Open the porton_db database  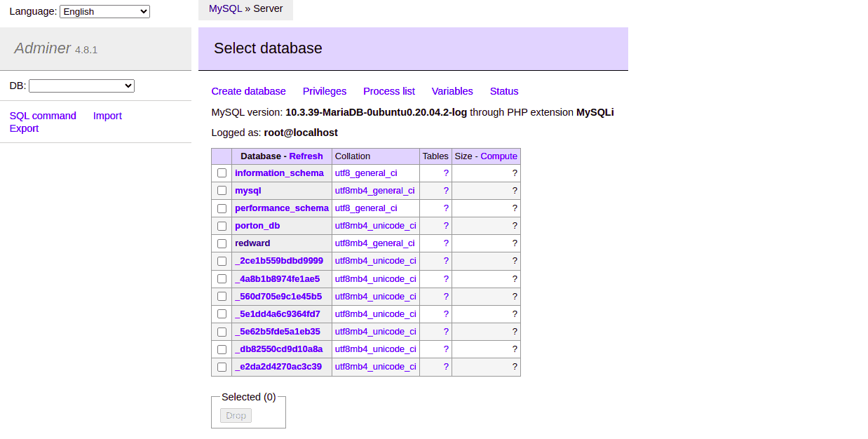click(257, 226)
